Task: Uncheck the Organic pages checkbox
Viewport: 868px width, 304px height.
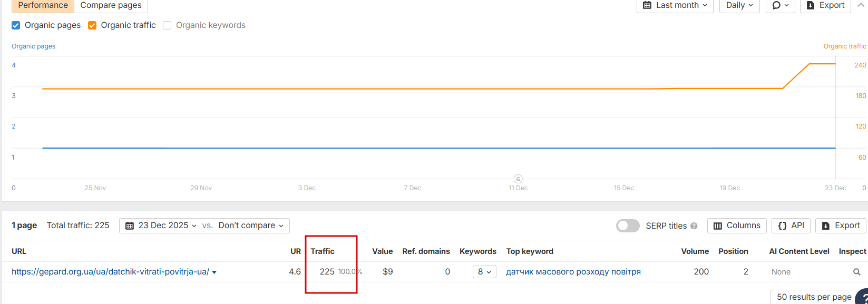Action: (16, 25)
